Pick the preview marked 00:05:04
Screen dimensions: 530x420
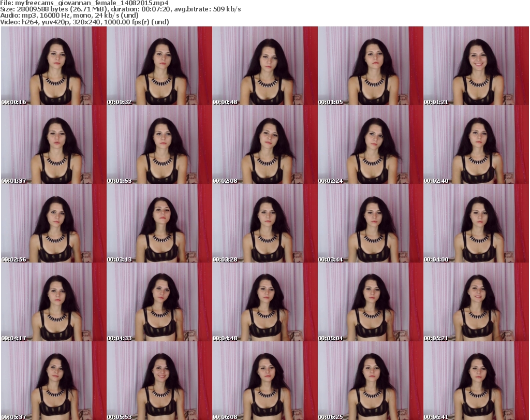tap(371, 302)
